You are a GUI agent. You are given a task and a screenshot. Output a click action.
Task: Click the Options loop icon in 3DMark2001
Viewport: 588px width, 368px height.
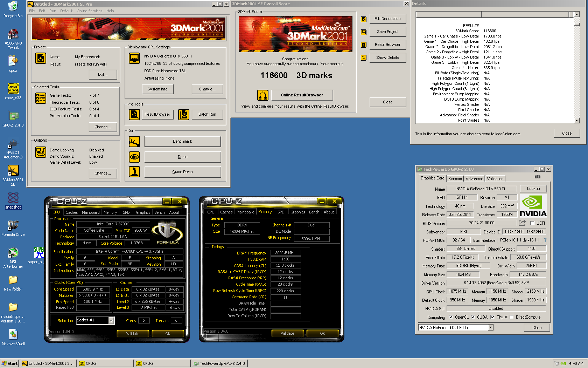pos(41,152)
